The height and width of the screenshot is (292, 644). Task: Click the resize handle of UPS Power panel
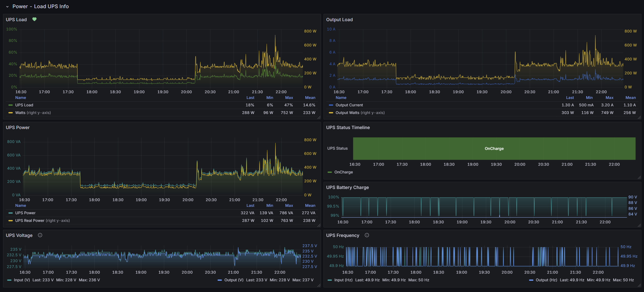tap(319, 225)
